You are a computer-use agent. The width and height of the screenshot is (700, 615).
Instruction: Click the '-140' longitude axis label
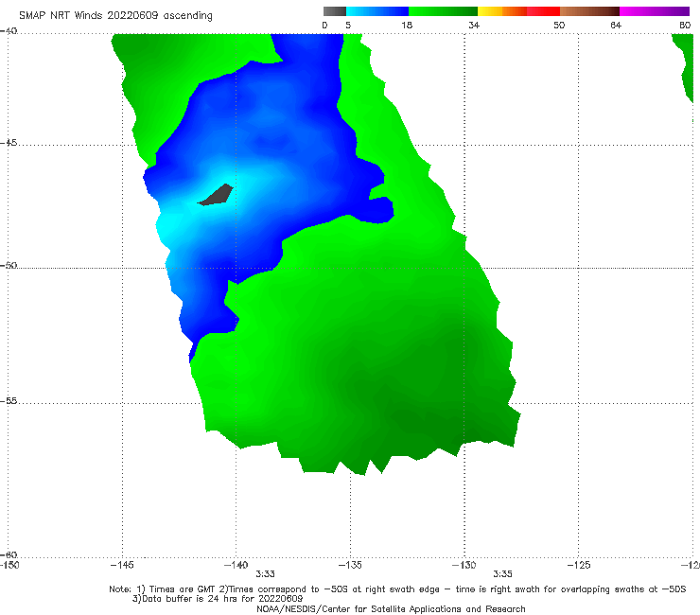pos(236,565)
